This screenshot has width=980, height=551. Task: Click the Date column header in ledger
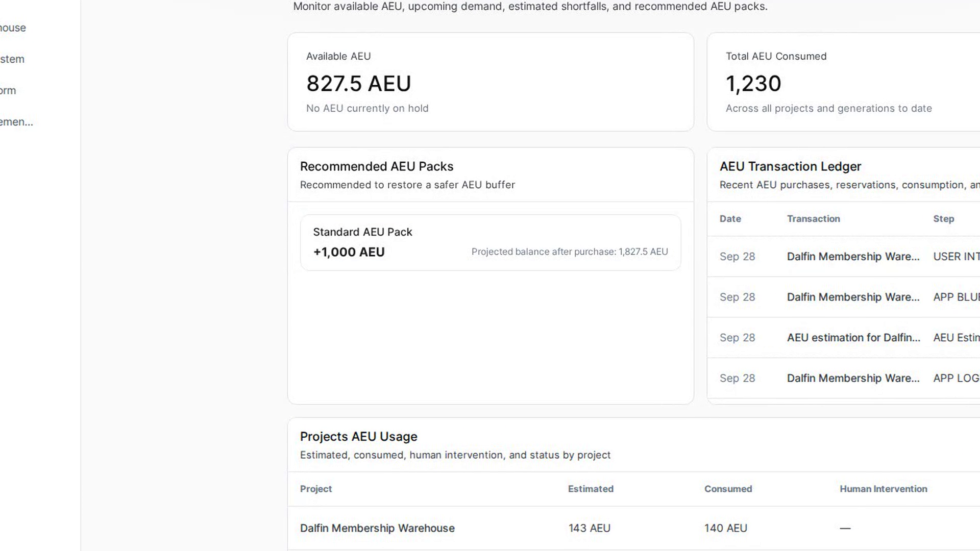click(730, 219)
